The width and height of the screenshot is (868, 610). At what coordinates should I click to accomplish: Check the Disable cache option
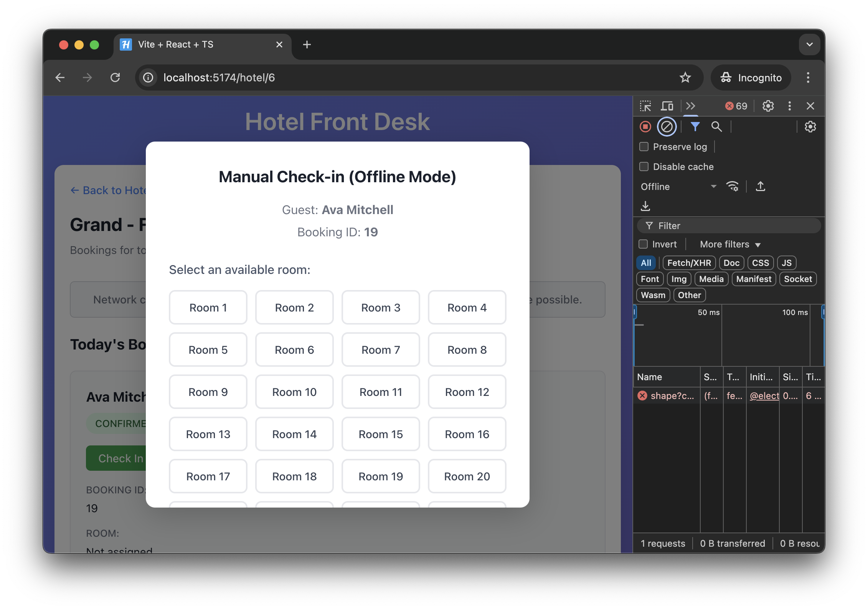click(644, 167)
